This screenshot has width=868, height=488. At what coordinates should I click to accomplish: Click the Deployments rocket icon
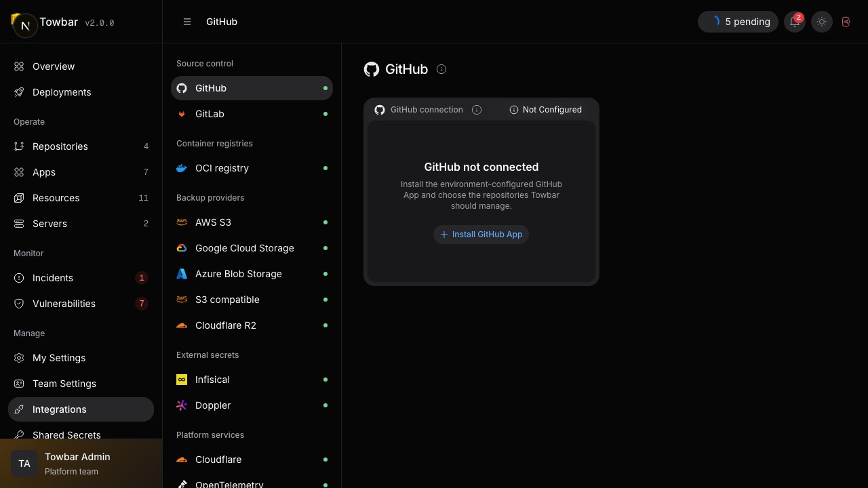tap(19, 92)
